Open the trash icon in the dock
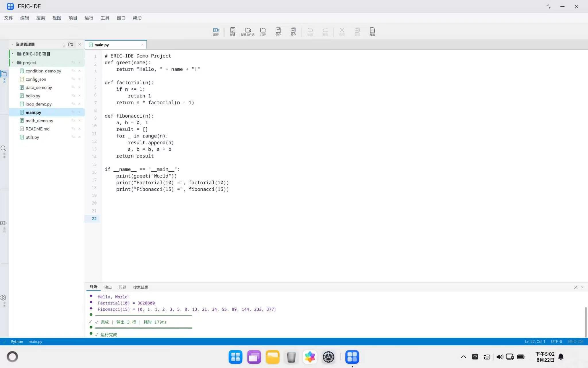588x368 pixels. pyautogui.click(x=291, y=357)
